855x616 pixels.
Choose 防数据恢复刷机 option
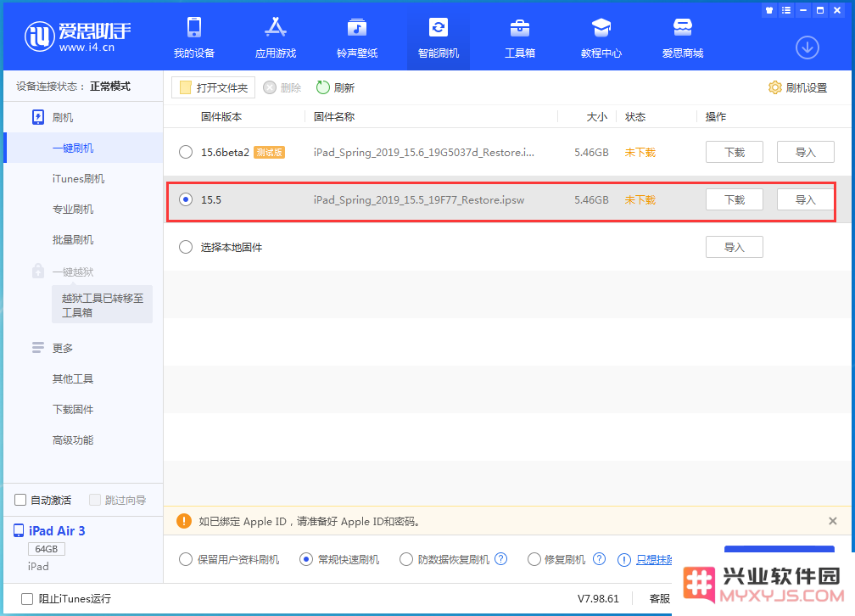click(x=405, y=559)
